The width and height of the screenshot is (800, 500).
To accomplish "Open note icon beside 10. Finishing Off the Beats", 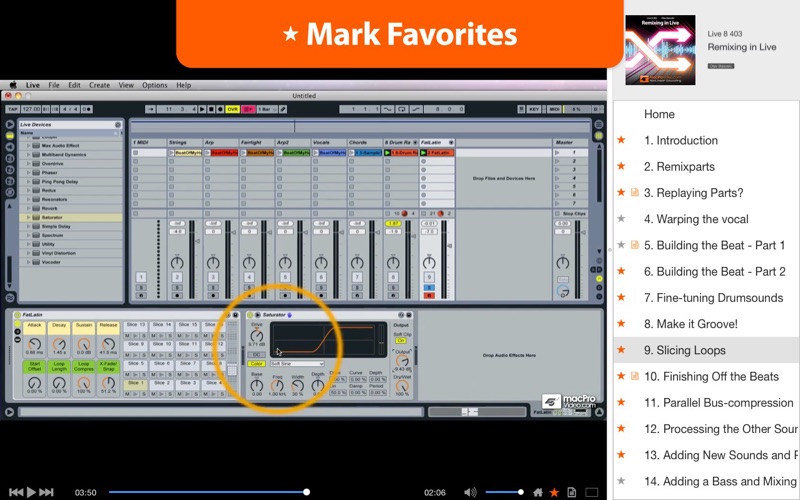I will point(635,376).
